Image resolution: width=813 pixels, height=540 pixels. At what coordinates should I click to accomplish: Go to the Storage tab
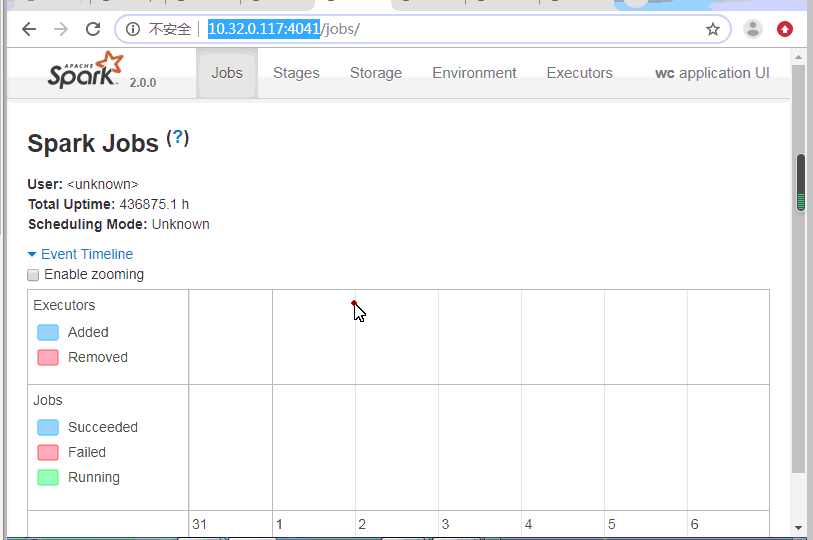[x=376, y=73]
